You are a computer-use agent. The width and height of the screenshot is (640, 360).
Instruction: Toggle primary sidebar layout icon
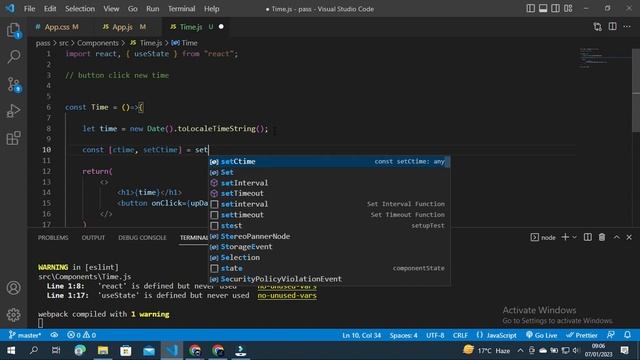[530, 9]
